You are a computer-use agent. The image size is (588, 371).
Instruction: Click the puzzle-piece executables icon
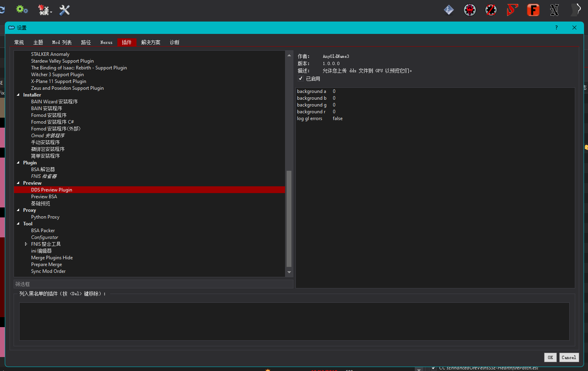coord(44,10)
